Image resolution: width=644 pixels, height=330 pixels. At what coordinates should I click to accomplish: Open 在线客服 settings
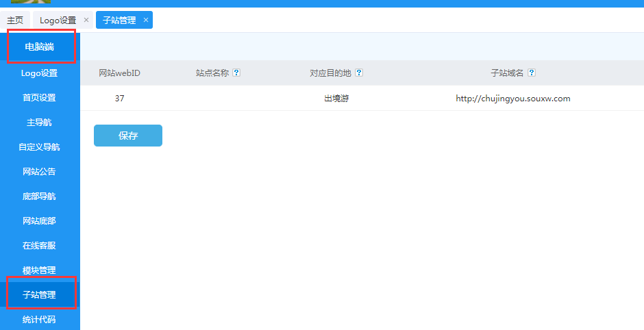(40, 246)
